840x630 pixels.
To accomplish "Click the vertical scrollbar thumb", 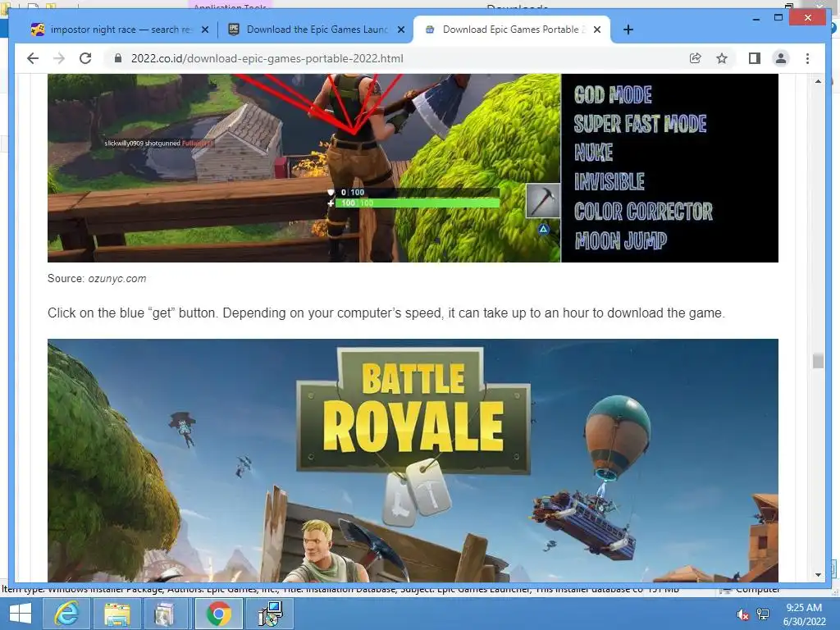I will [818, 361].
